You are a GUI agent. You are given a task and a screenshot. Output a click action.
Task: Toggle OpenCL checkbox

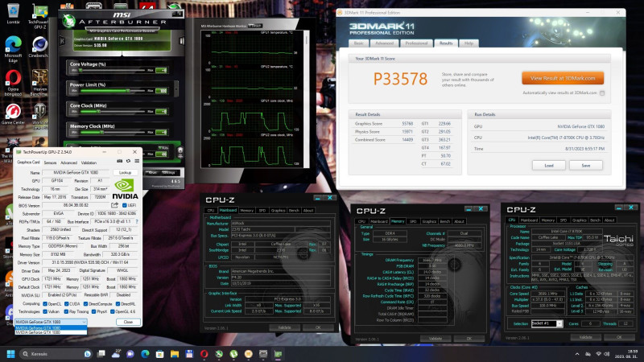[45, 304]
